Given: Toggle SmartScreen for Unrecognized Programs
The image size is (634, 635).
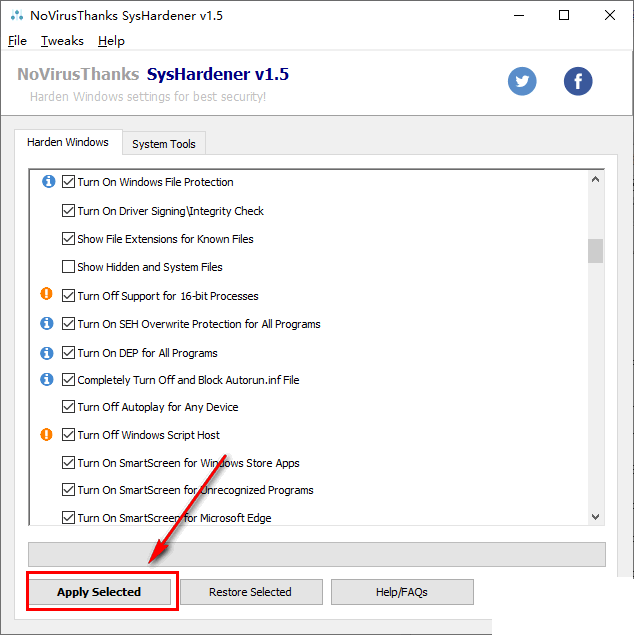Looking at the screenshot, I should [68, 490].
